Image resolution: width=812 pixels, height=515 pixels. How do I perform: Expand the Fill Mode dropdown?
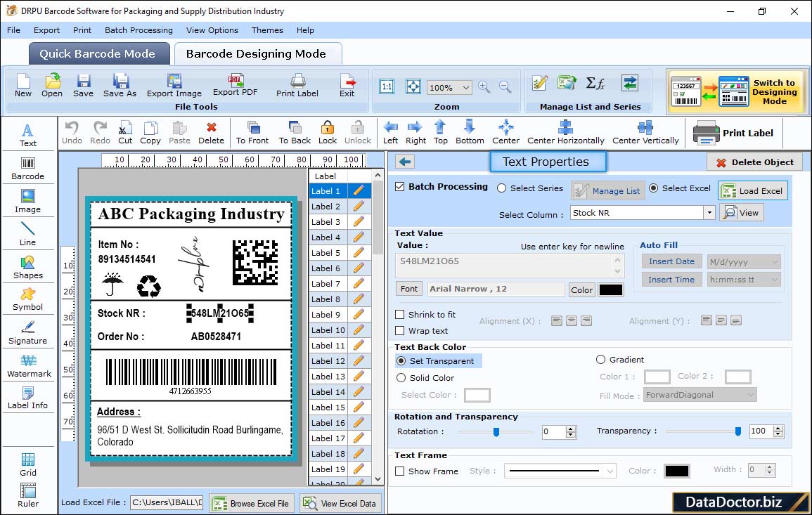tap(750, 395)
